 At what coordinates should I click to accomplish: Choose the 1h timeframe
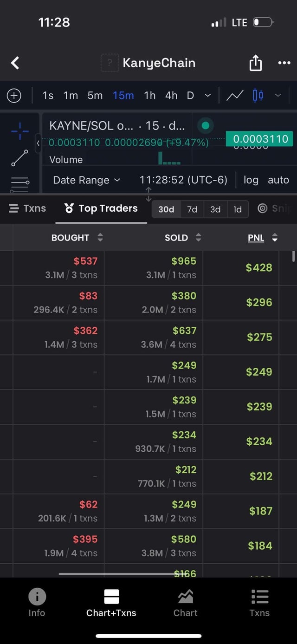149,96
